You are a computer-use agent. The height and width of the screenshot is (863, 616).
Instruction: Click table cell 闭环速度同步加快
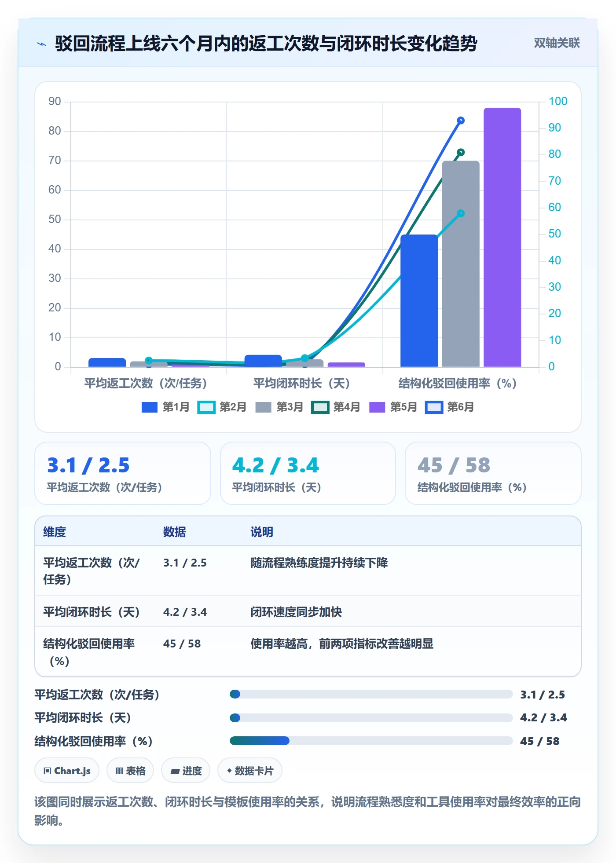(296, 612)
